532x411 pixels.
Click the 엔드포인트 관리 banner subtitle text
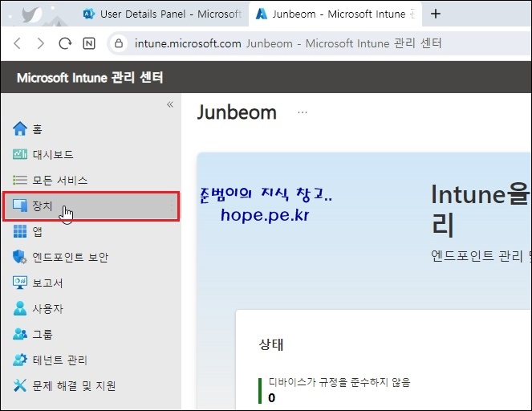coord(481,256)
